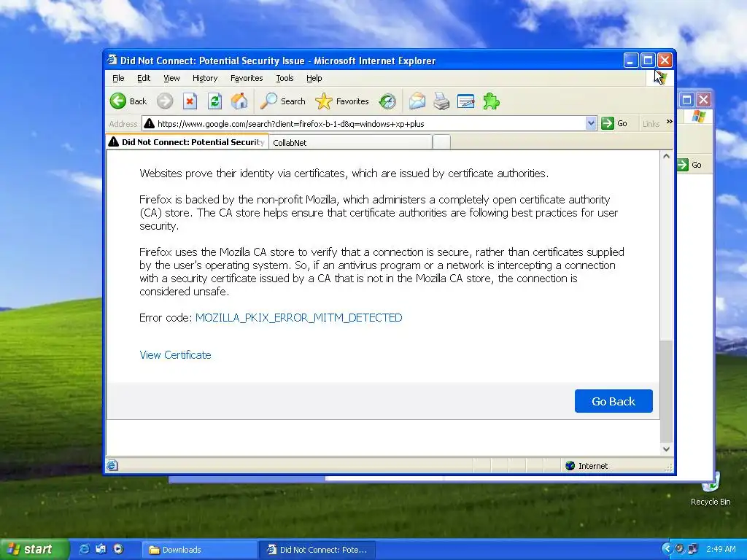Launch Windows Media Player from Quick Launch
Image resolution: width=747 pixels, height=560 pixels.
pos(118,549)
